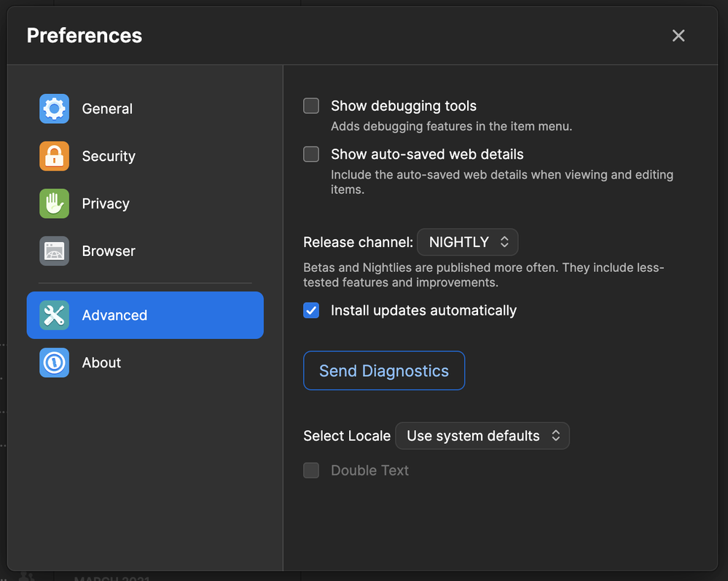The width and height of the screenshot is (728, 581).
Task: Enable the Show debugging tools checkbox
Action: 311,106
